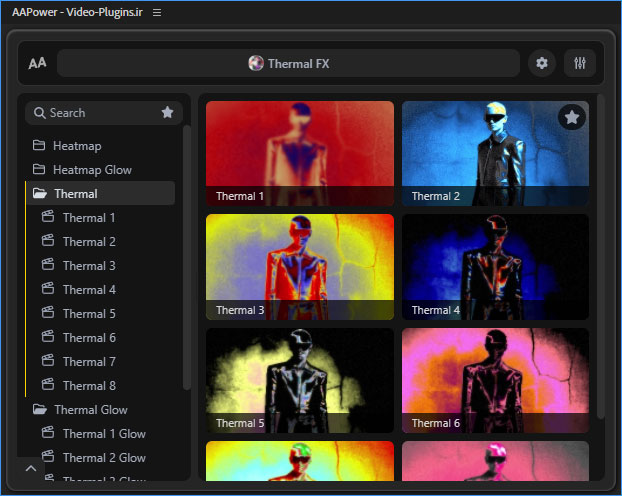Viewport: 622px width, 496px height.
Task: Click the clapper icon beside Thermal 3
Action: click(x=47, y=266)
